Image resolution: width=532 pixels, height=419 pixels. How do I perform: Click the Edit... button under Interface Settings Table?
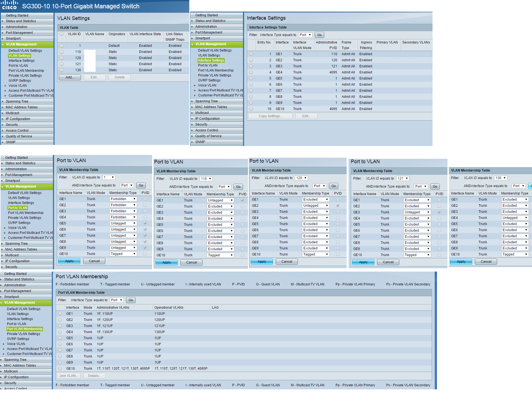pos(306,116)
